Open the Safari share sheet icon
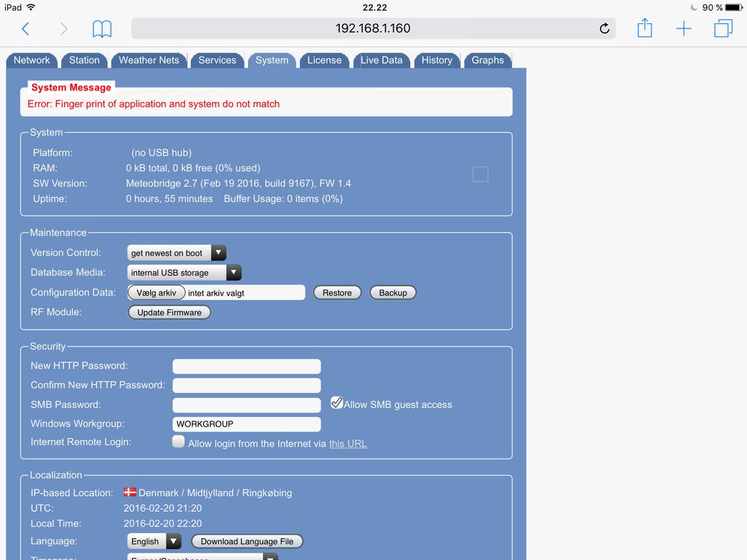 coord(644,28)
